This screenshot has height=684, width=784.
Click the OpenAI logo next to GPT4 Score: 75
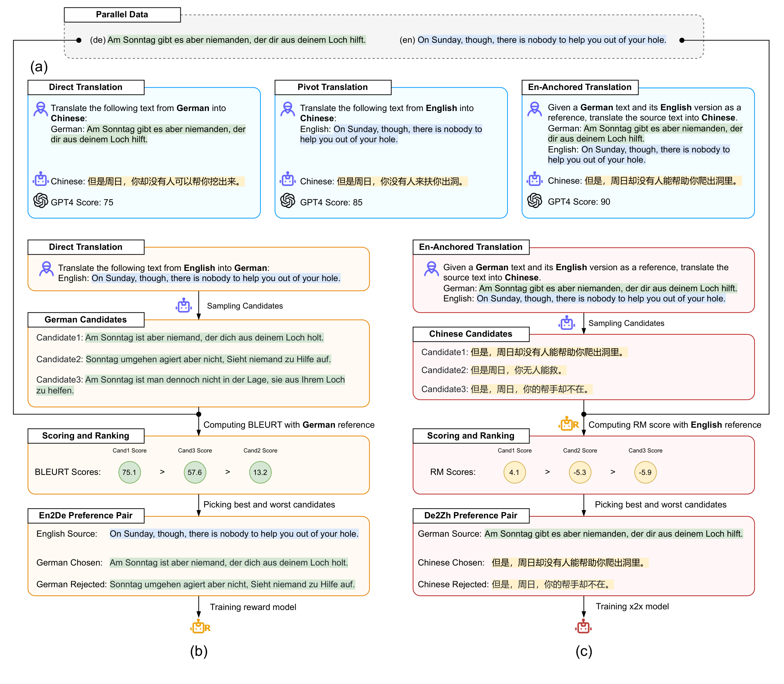point(40,200)
